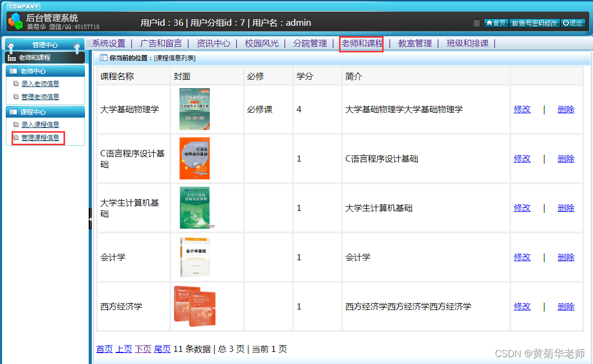593x364 pixels.
Task: Click 删除 for 会计学 row
Action: [566, 257]
